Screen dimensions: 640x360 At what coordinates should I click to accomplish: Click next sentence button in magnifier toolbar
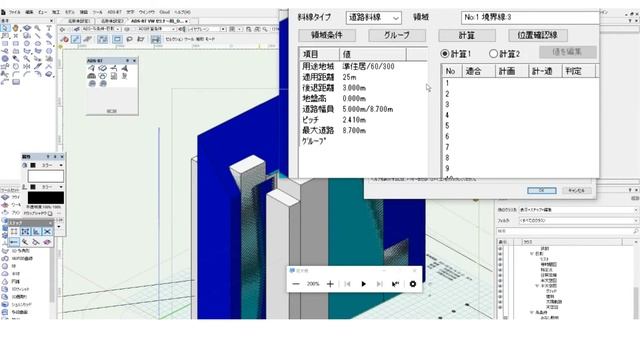(380, 284)
